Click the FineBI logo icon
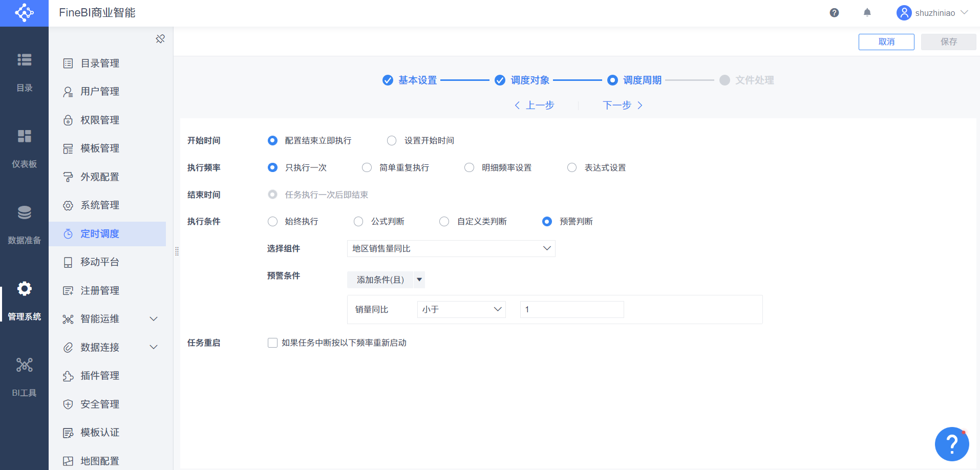 24,13
